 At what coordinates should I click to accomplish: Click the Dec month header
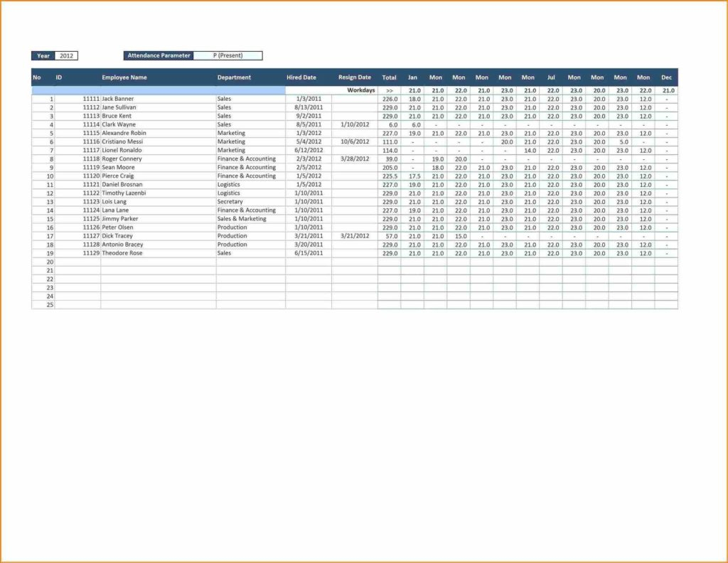(x=666, y=77)
